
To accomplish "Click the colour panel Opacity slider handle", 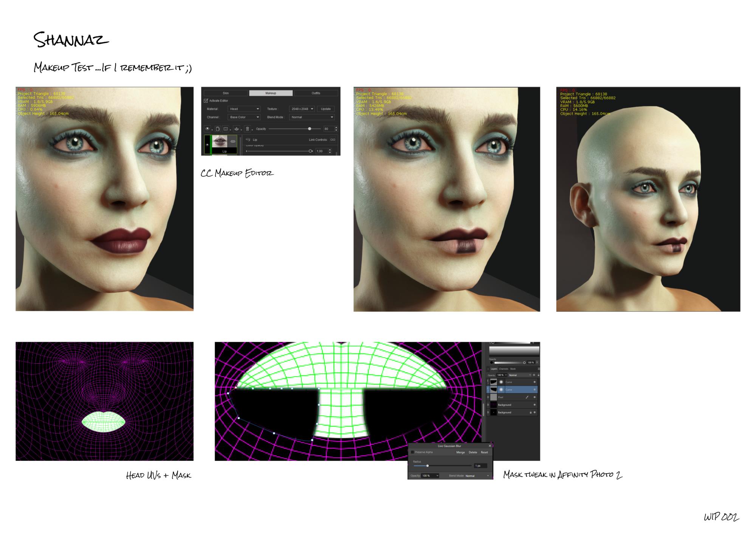I will 524,363.
